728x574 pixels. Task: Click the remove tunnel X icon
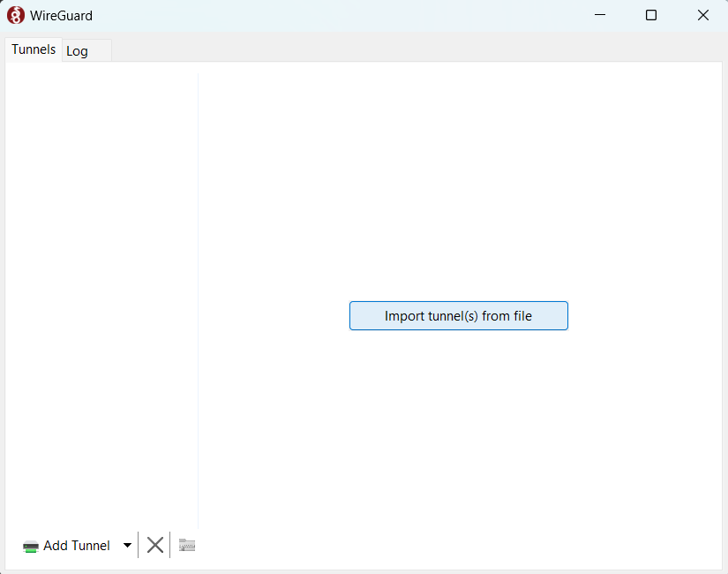[155, 545]
